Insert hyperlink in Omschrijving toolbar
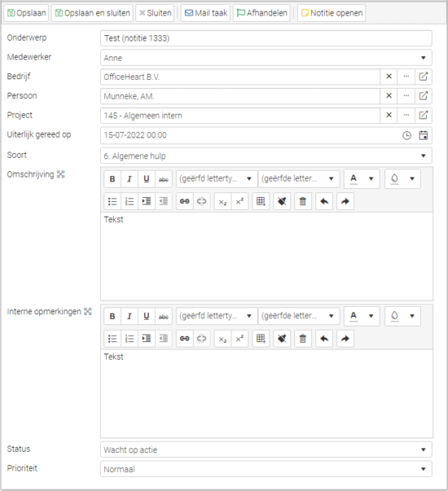The height and width of the screenshot is (491, 448). [185, 201]
